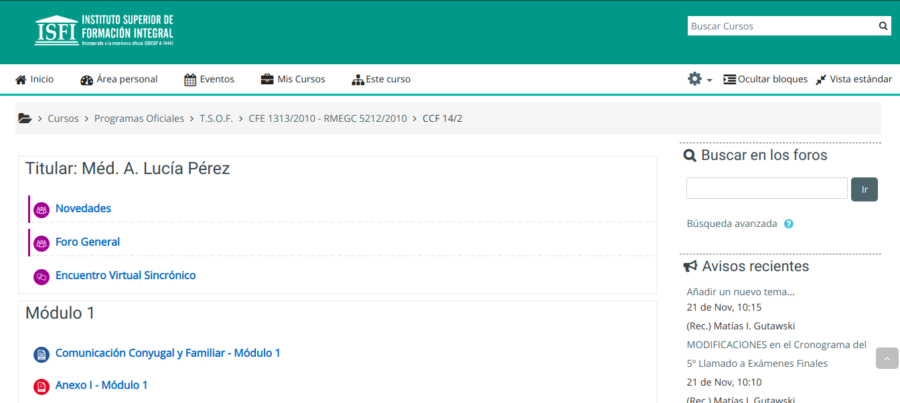Go to Área personal
The image size is (900, 403).
point(119,79)
